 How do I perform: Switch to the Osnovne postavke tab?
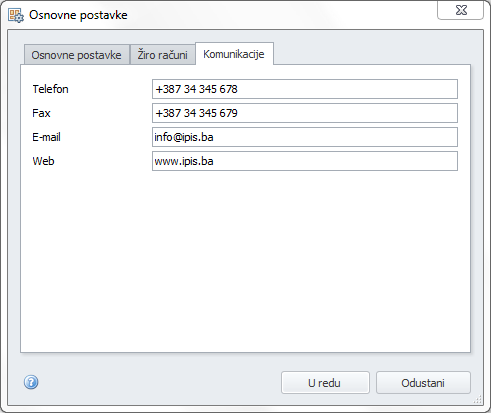coord(76,55)
